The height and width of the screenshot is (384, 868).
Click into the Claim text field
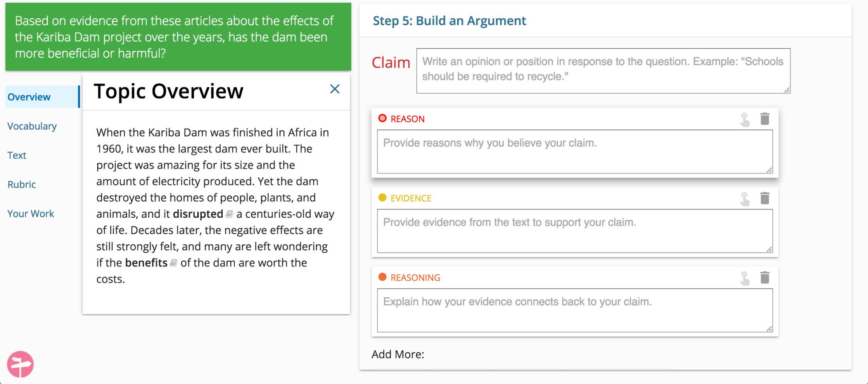coord(603,71)
